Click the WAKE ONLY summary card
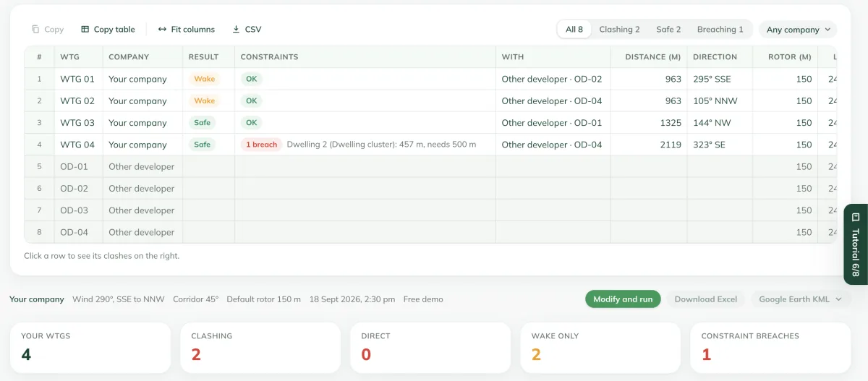 (600, 348)
